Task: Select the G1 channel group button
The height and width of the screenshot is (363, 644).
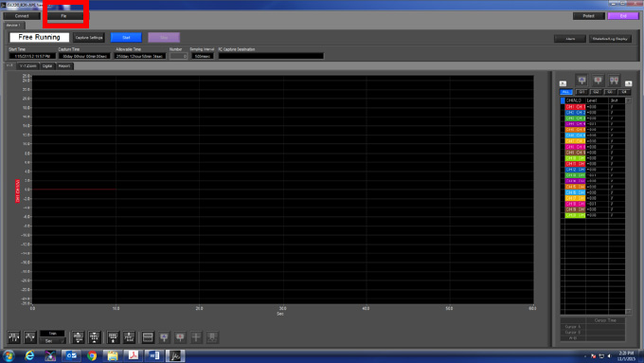Action: [581, 92]
